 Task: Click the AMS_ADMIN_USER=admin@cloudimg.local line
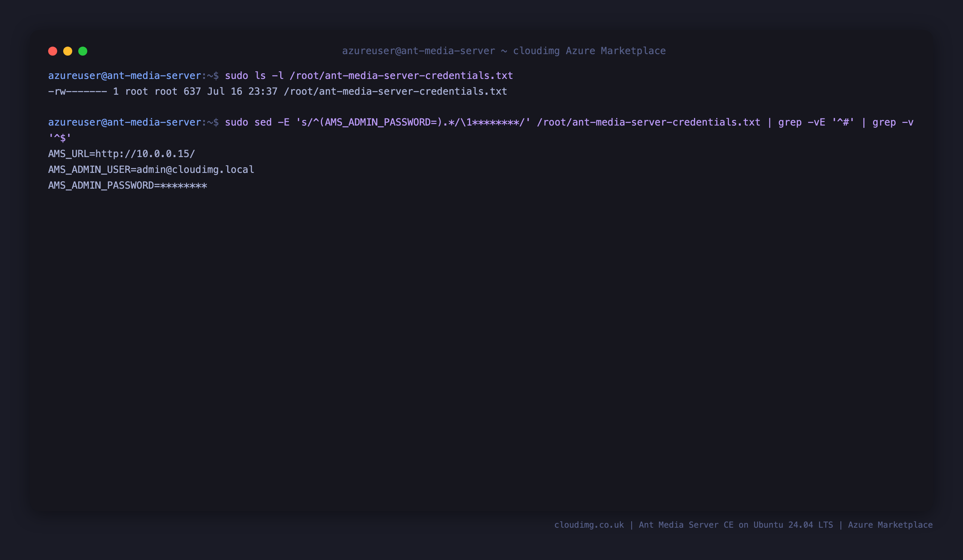[x=151, y=170]
